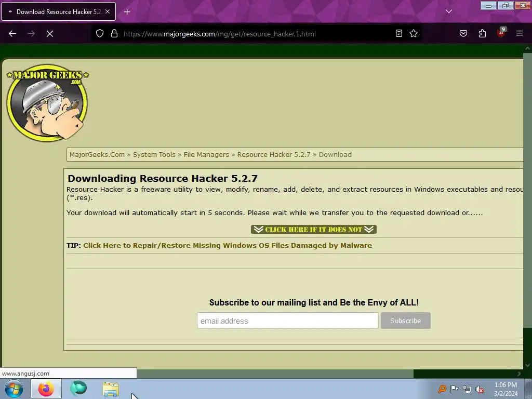Open the Resource Hacker 5.2.7 breadcrumb link
The height and width of the screenshot is (399, 532).
(x=273, y=155)
